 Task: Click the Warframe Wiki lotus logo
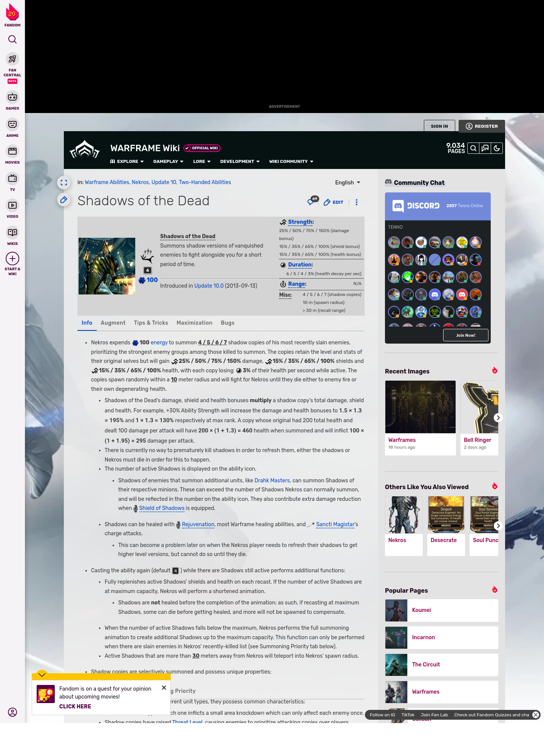pyautogui.click(x=85, y=149)
